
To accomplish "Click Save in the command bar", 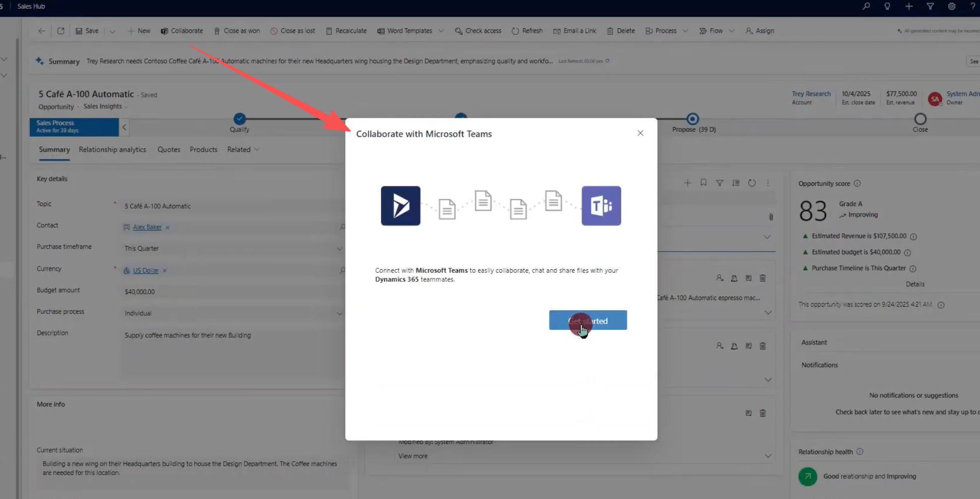I will [87, 31].
